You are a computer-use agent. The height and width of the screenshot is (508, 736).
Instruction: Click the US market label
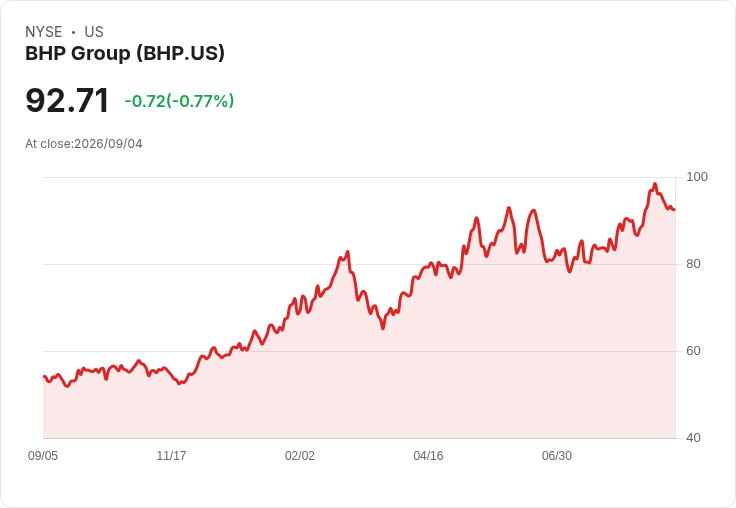coord(94,32)
